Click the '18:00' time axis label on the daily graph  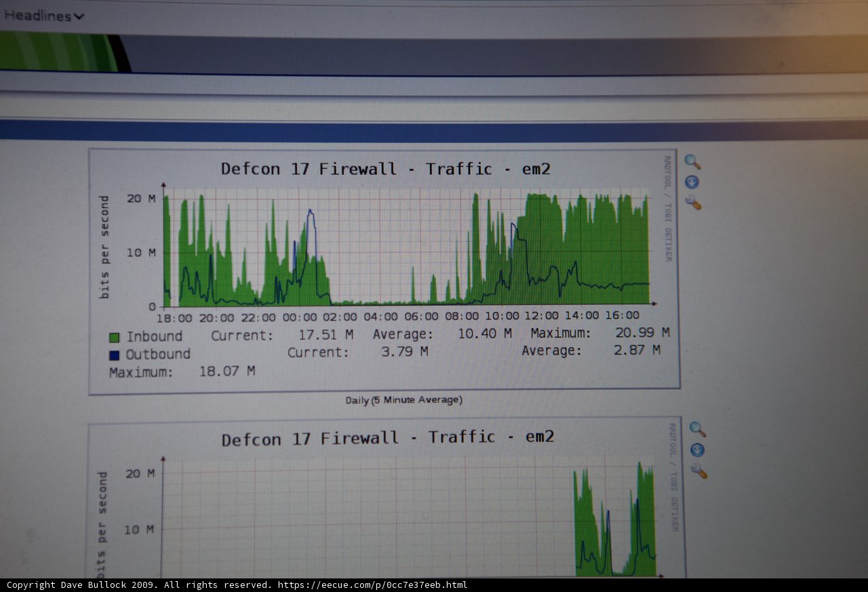pos(174,317)
